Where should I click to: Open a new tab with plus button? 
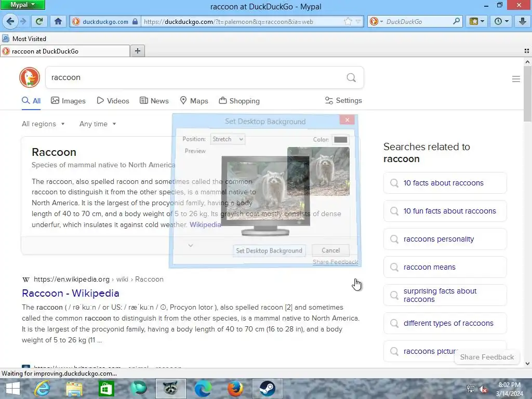click(137, 51)
